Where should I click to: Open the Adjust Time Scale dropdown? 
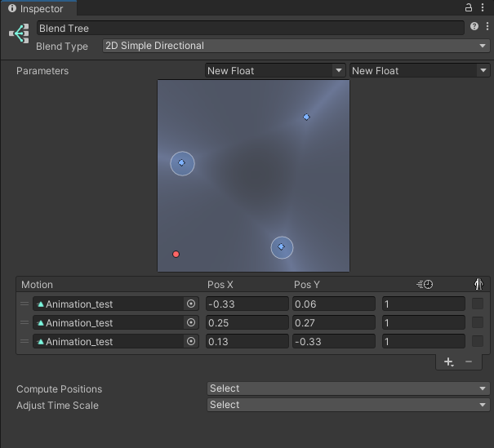click(x=348, y=405)
